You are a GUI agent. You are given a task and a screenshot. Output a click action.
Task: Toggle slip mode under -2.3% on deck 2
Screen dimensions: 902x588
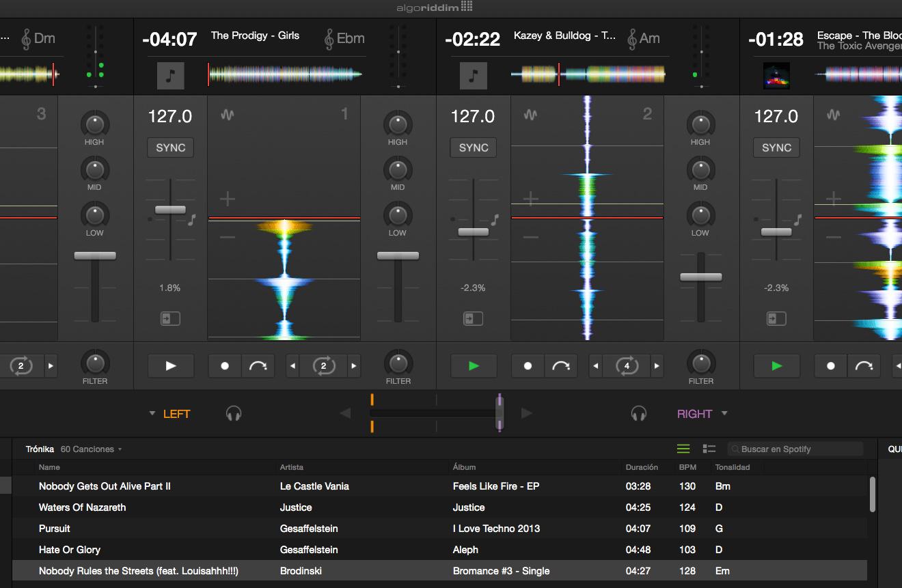(473, 318)
